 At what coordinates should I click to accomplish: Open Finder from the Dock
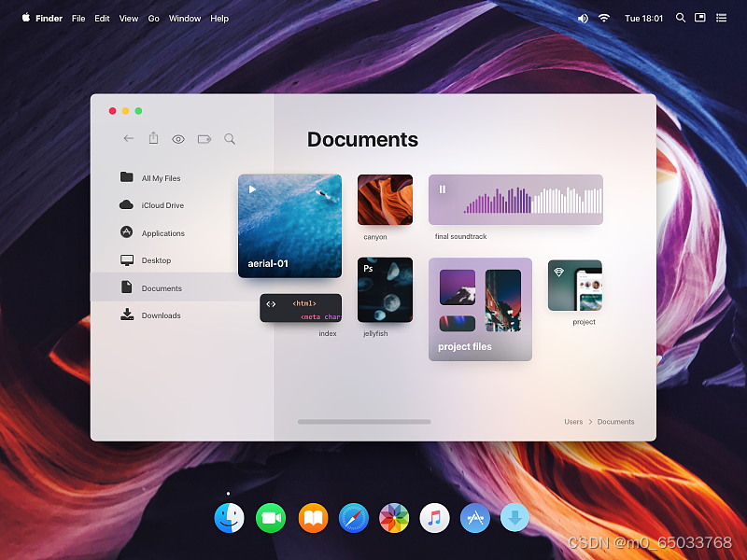tap(229, 518)
